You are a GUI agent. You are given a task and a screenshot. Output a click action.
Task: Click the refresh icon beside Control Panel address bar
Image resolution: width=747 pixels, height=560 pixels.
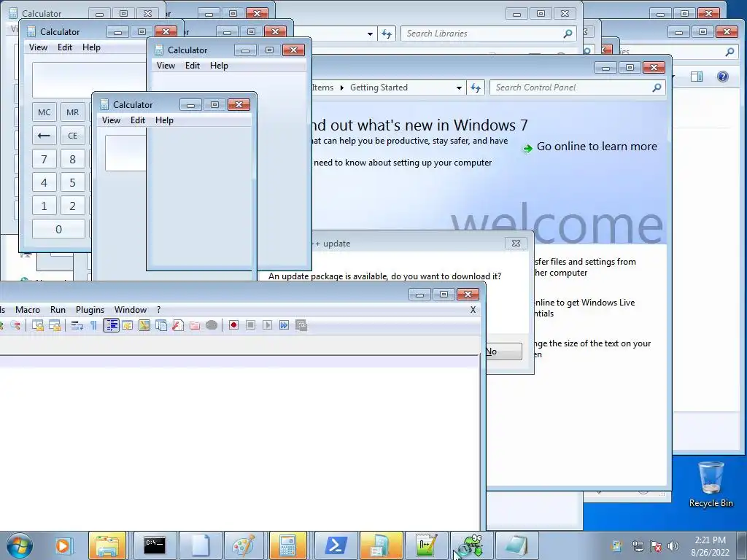tap(476, 87)
